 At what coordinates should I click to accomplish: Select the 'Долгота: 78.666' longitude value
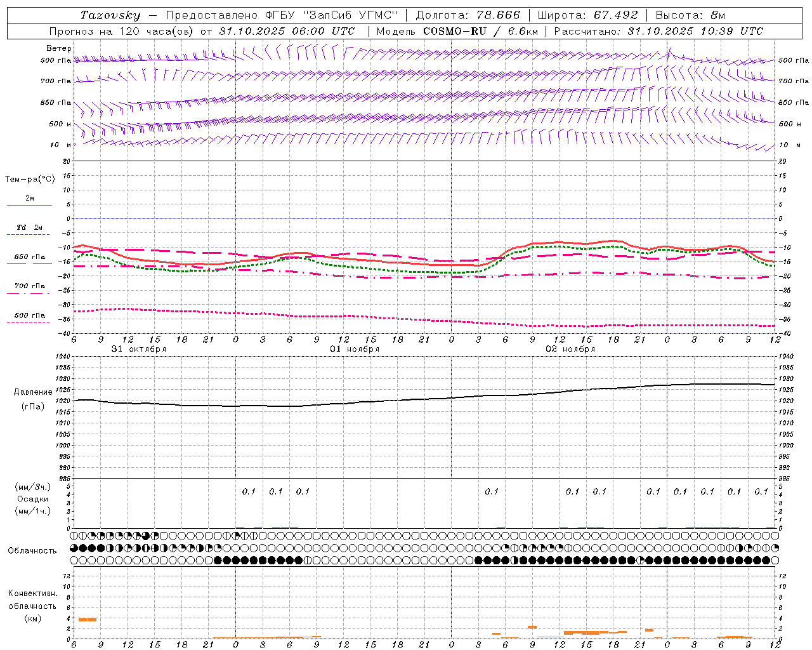coord(468,15)
